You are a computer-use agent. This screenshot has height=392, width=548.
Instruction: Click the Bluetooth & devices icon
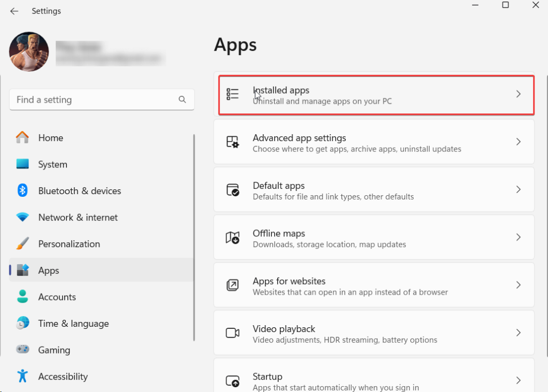22,191
